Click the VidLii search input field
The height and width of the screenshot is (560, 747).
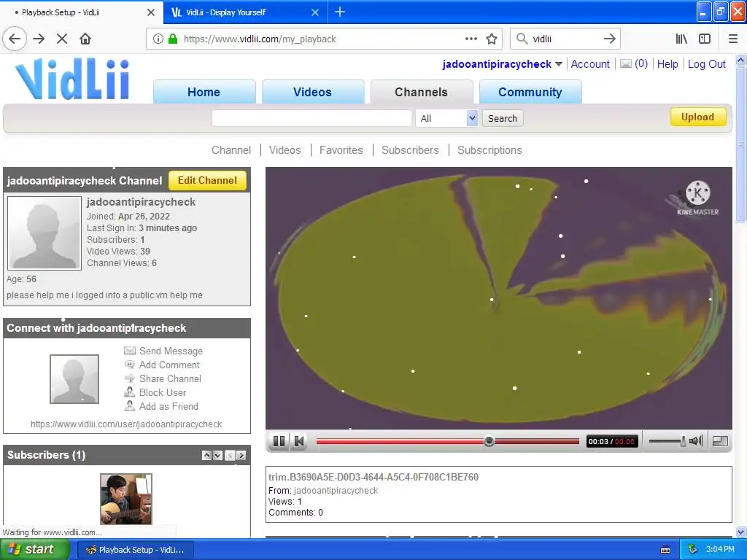point(311,119)
